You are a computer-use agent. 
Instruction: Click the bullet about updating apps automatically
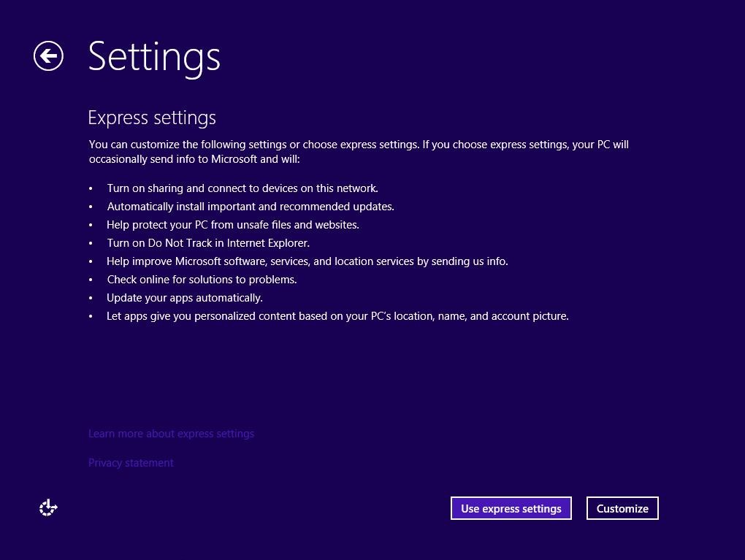[x=184, y=297]
